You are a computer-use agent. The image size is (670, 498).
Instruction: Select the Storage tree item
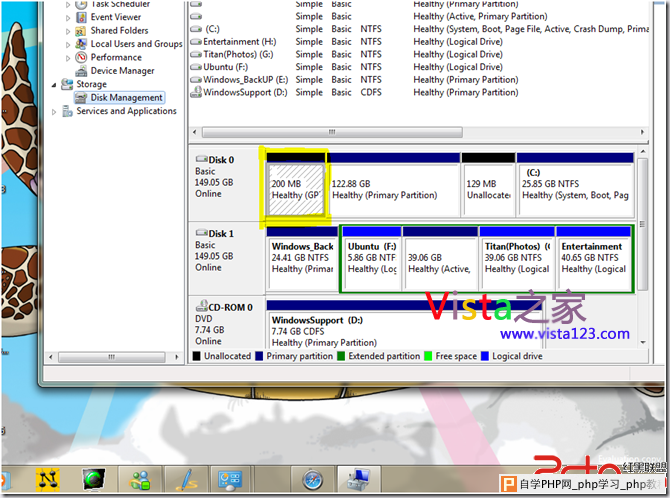point(91,84)
